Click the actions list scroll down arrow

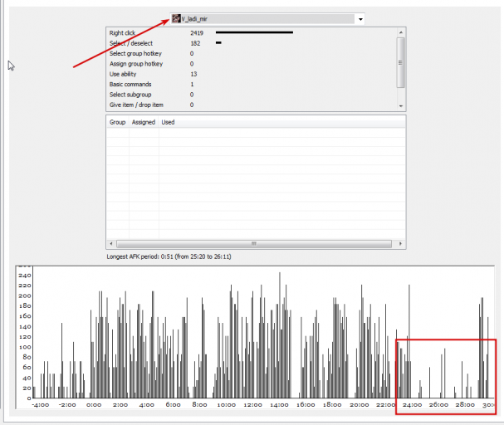[x=400, y=105]
